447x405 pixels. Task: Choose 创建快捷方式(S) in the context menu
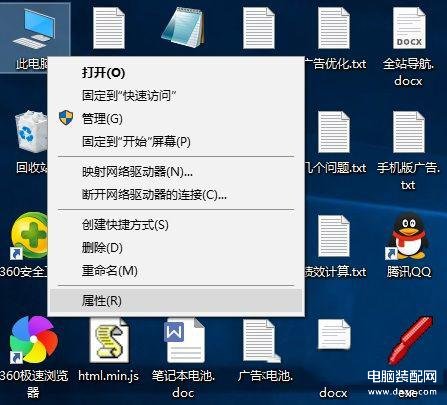(x=176, y=225)
